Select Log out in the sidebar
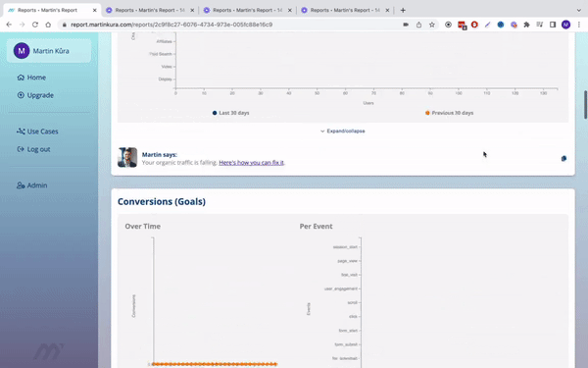The width and height of the screenshot is (588, 368). (33, 149)
